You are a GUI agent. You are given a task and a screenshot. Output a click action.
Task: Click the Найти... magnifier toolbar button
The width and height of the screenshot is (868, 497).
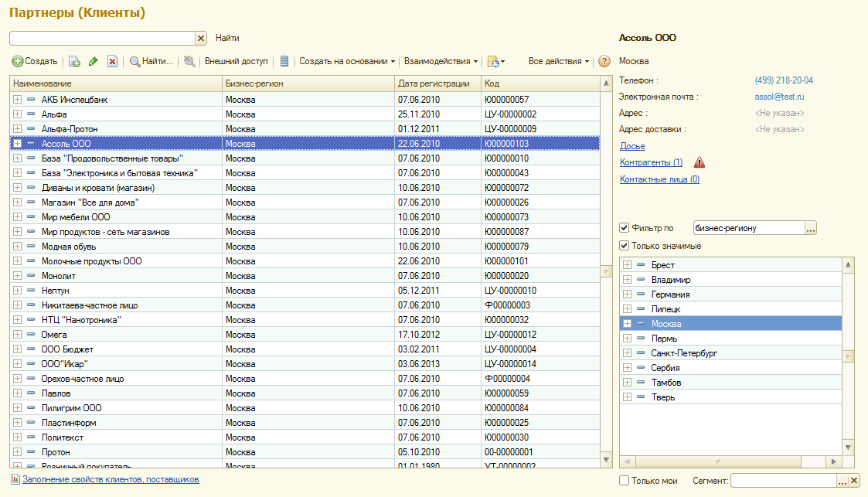tap(151, 61)
